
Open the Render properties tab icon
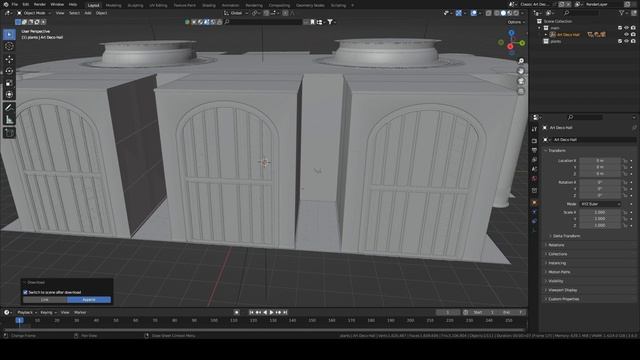(x=534, y=141)
